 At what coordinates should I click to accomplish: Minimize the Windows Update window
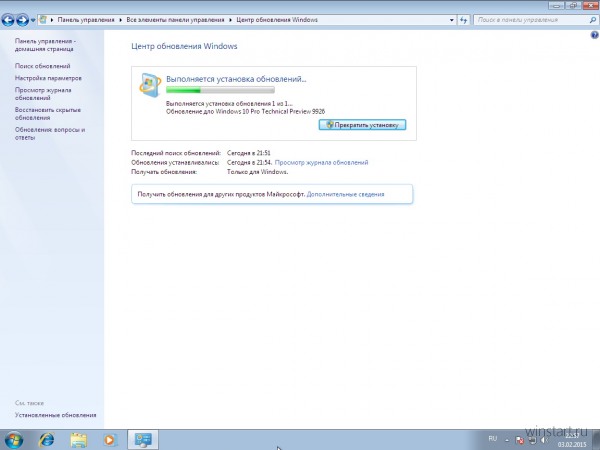pyautogui.click(x=556, y=5)
